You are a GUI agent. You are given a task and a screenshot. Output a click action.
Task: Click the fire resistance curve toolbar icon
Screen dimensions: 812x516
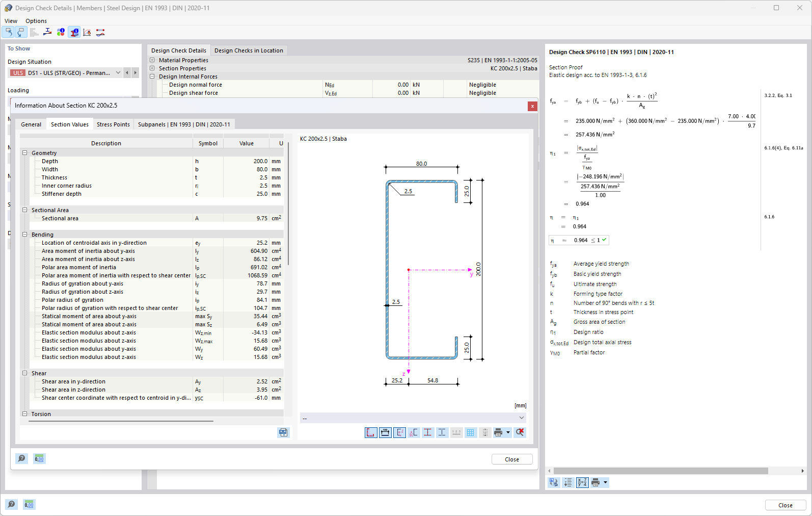point(87,32)
